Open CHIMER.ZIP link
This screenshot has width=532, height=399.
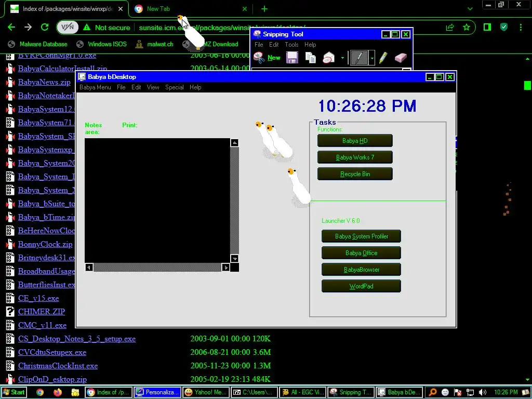coord(42,312)
